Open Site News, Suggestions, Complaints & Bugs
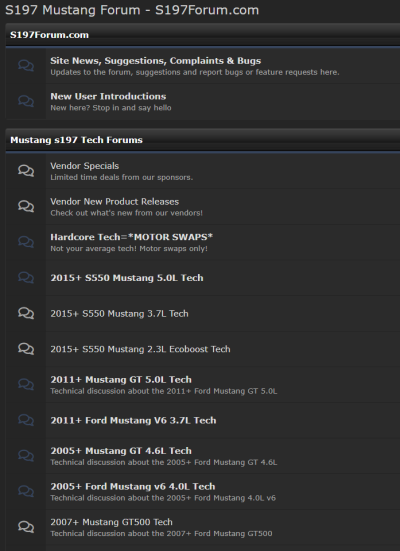This screenshot has width=400, height=551. click(x=155, y=61)
